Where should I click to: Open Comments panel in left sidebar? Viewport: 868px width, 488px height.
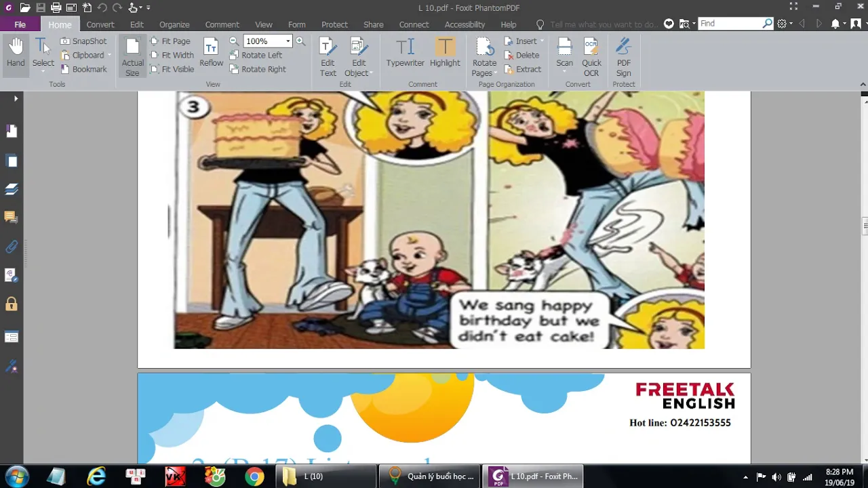(12, 218)
